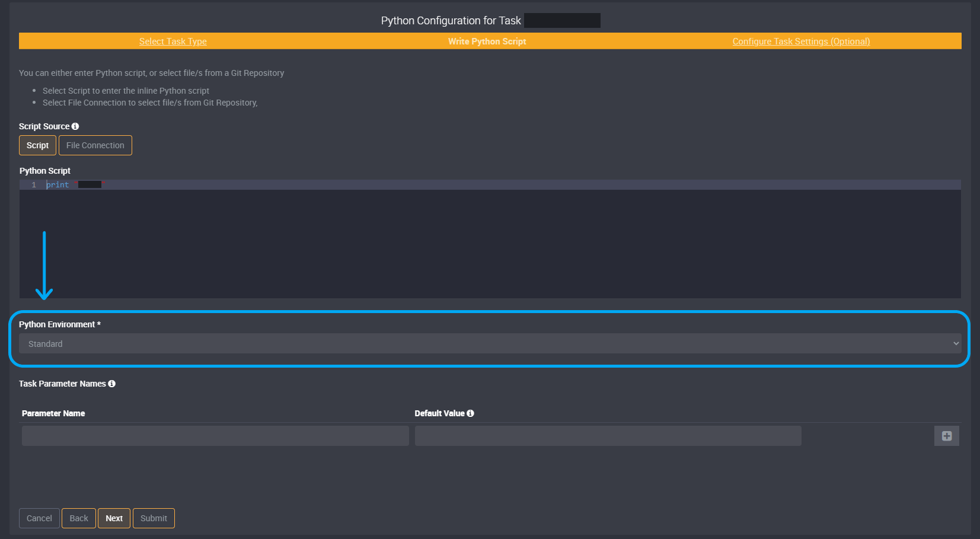Click the Default Value info icon
Viewport: 980px width, 539px height.
point(470,413)
